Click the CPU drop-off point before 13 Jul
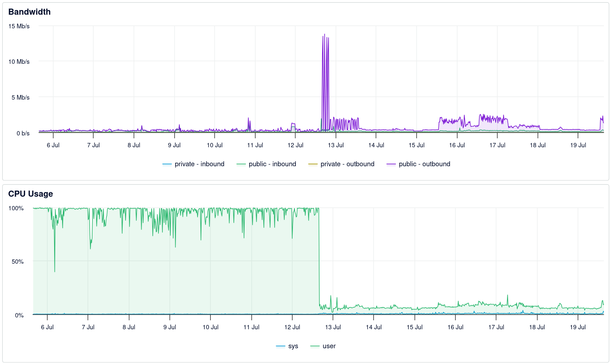The image size is (611, 364). 319,256
